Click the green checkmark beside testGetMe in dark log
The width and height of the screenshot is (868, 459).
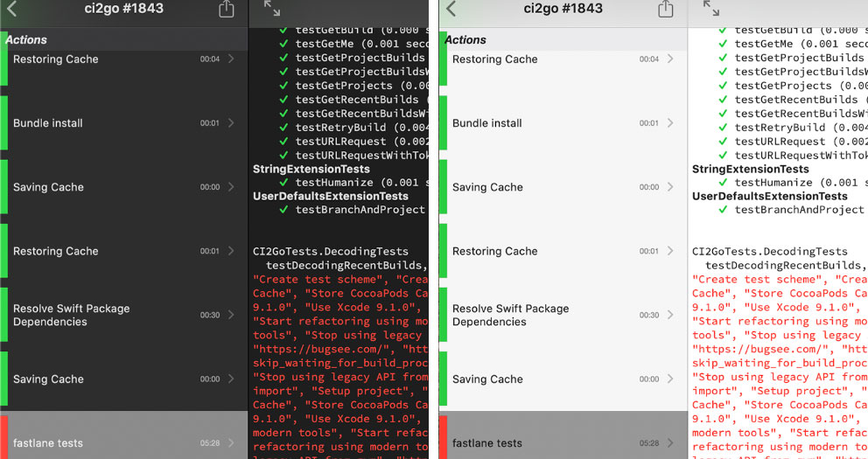(x=283, y=44)
